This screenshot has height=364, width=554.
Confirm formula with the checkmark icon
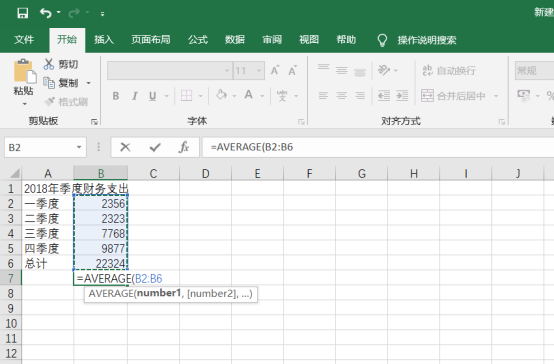[155, 147]
